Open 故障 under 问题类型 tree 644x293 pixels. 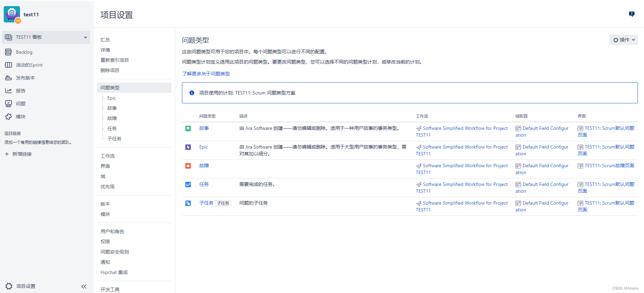(x=112, y=118)
